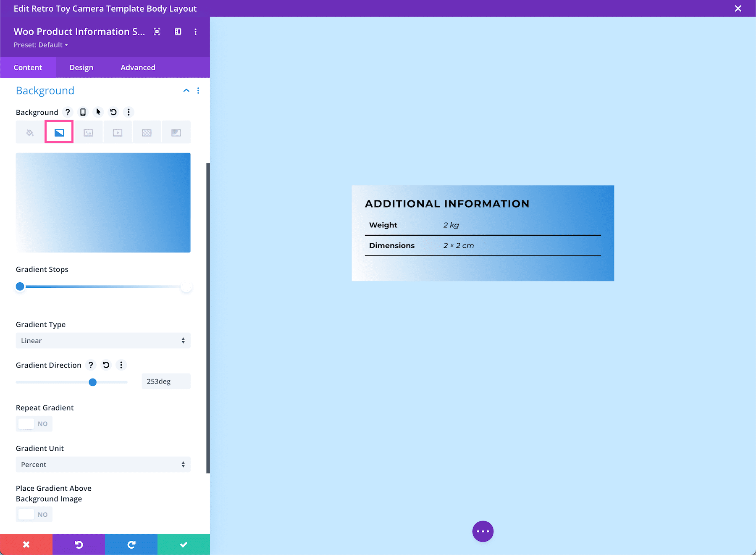Open the Preset: Default dropdown
This screenshot has height=555, width=756.
click(41, 45)
